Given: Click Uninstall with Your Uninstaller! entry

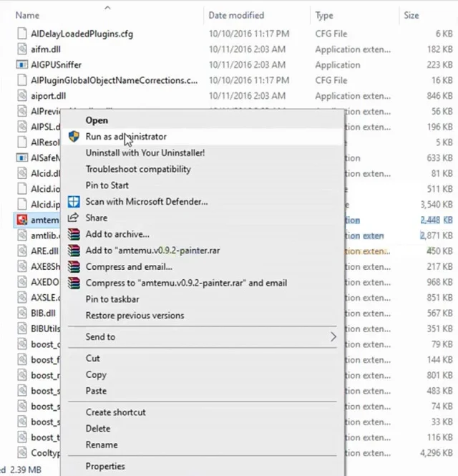Looking at the screenshot, I should tap(145, 152).
